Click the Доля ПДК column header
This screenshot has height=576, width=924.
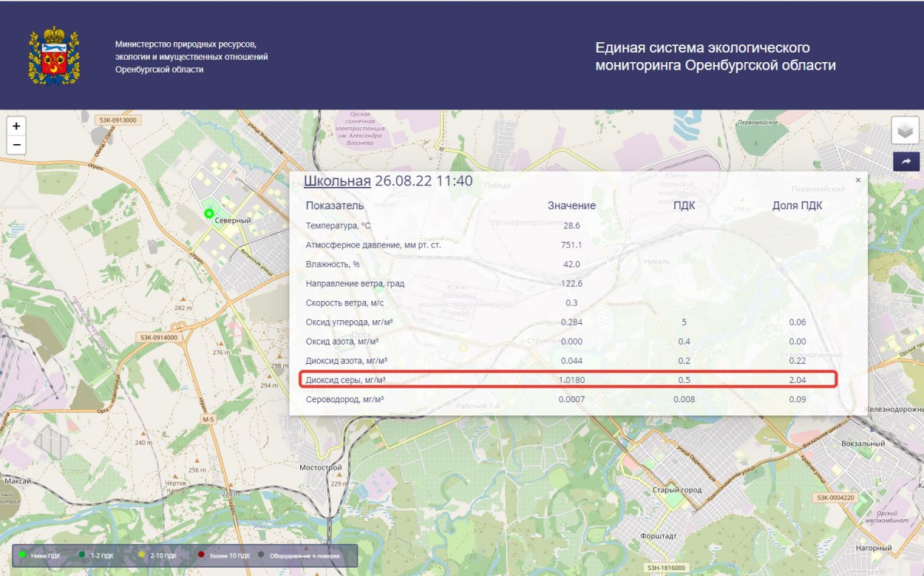[797, 206]
